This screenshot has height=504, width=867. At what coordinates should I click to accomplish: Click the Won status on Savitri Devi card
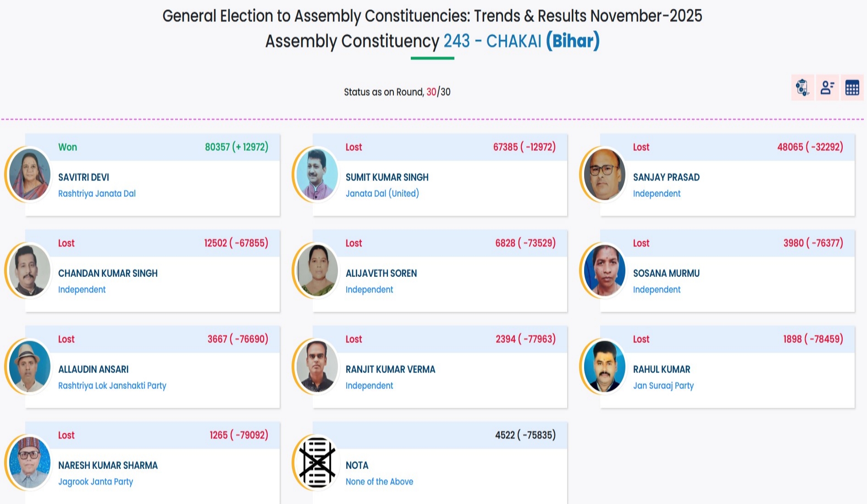[x=67, y=147]
